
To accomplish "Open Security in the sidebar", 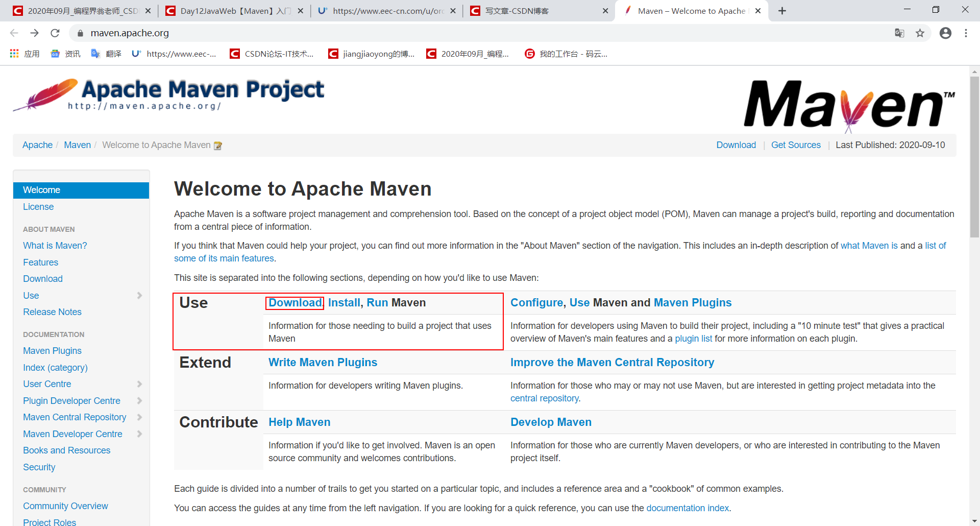I will [39, 467].
